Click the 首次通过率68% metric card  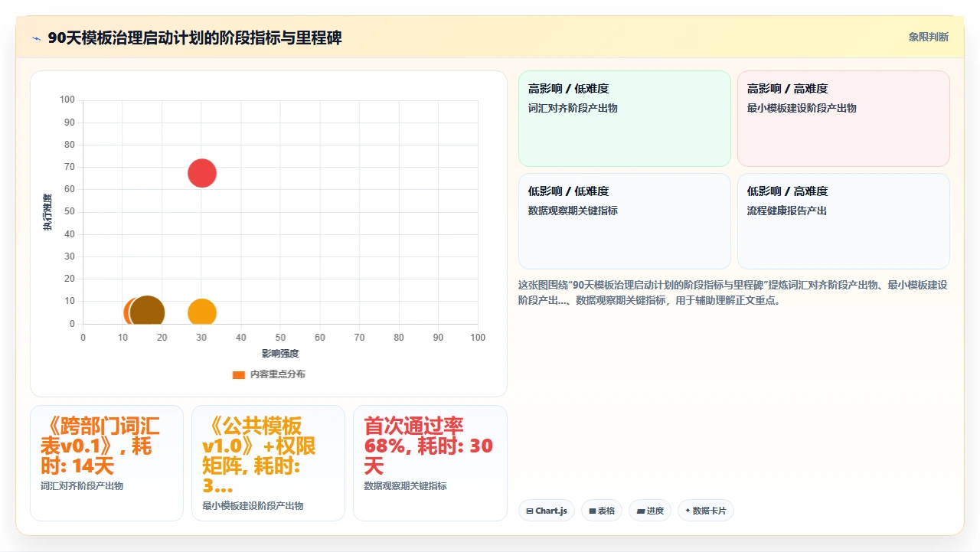pos(430,463)
